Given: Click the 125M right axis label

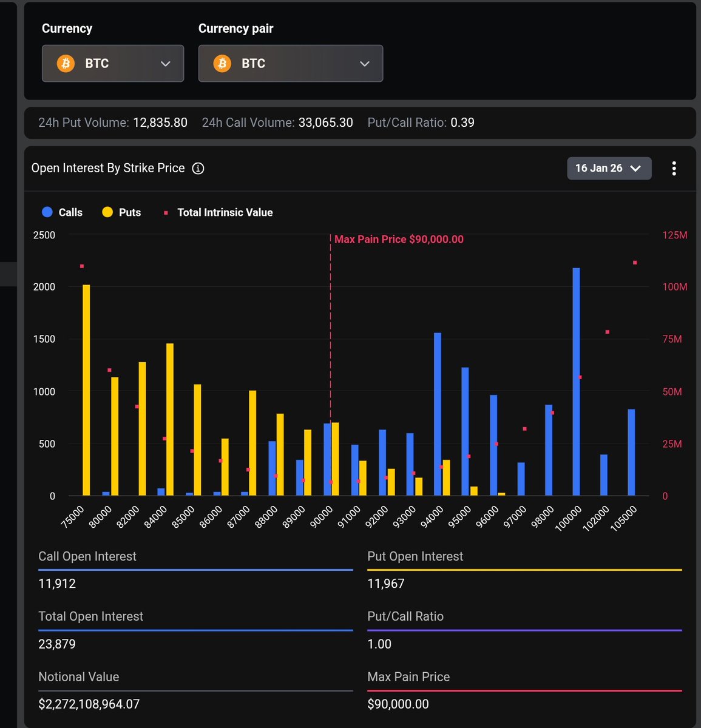Looking at the screenshot, I should click(x=675, y=235).
